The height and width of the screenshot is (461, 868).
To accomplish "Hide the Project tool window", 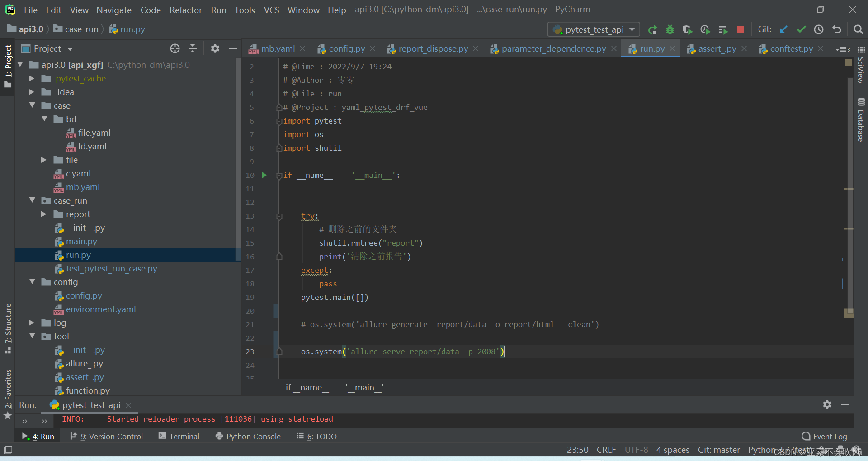I will coord(233,48).
